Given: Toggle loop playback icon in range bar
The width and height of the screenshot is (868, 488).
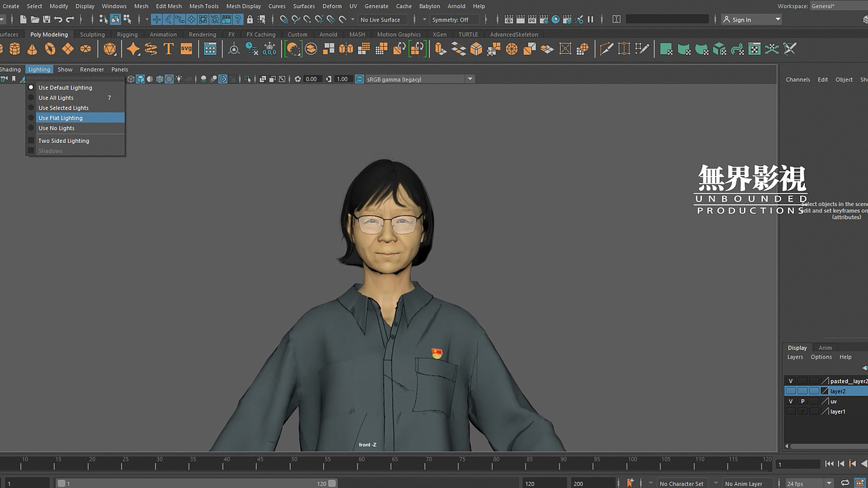Looking at the screenshot, I should pos(846,483).
